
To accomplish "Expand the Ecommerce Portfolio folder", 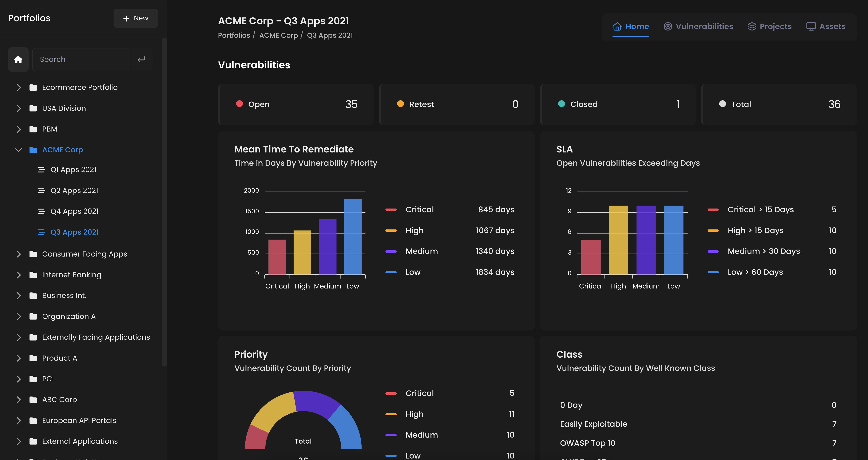I will coord(18,87).
